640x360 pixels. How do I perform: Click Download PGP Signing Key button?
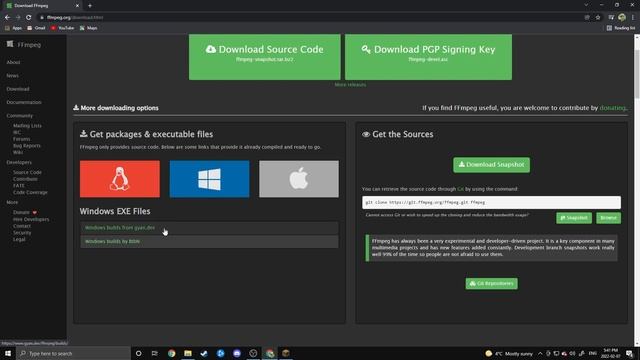[428, 57]
